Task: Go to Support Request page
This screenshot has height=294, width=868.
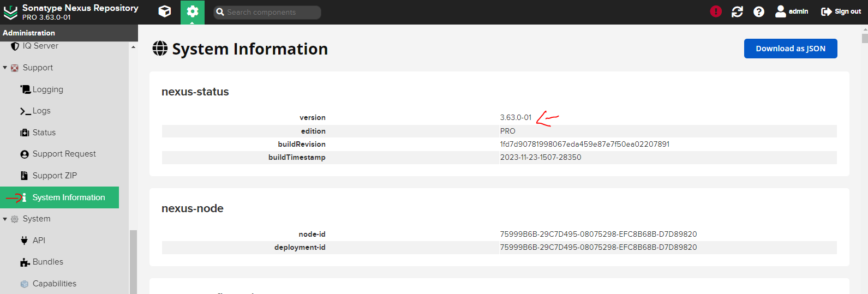Action: click(x=64, y=154)
